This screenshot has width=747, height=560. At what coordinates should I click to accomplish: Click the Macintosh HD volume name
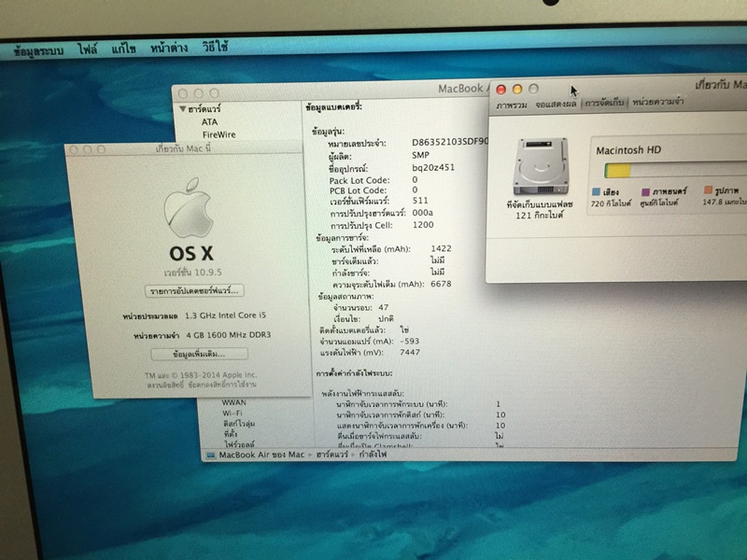[628, 150]
